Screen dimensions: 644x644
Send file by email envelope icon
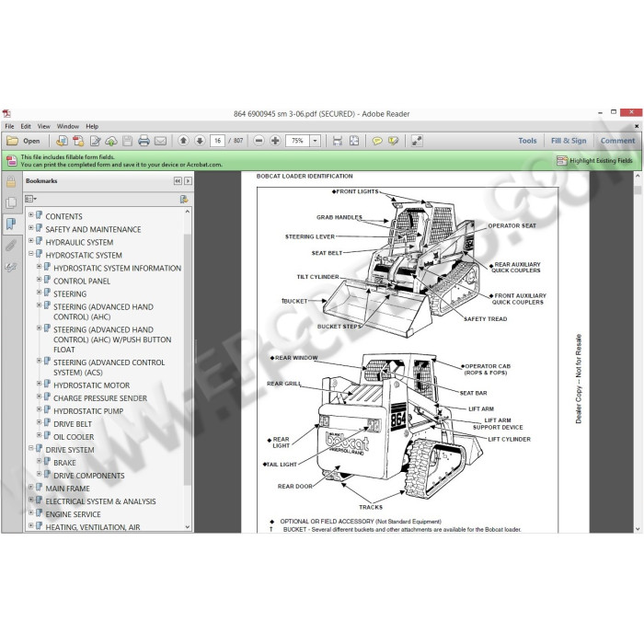click(160, 141)
